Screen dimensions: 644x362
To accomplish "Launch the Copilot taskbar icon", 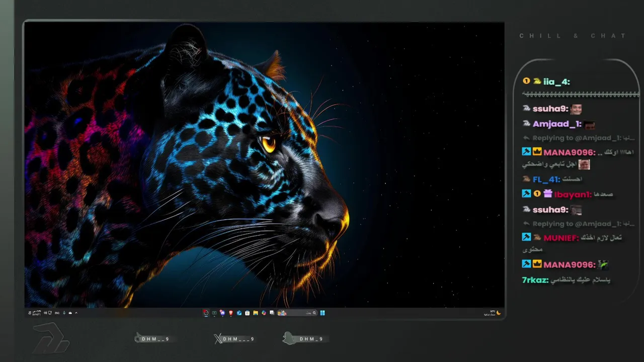I will tap(264, 313).
